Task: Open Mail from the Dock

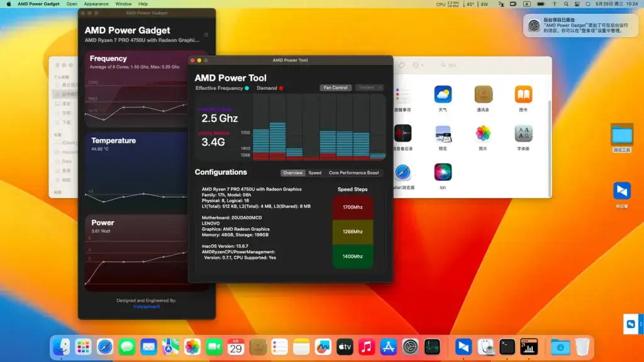Action: click(148, 347)
